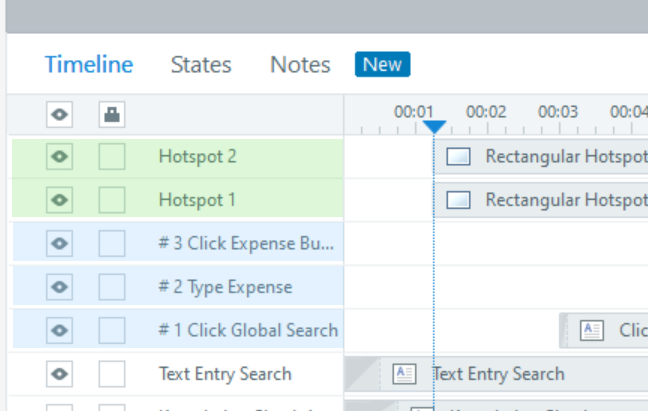Click the lock all layers padlock icon

coord(112,115)
